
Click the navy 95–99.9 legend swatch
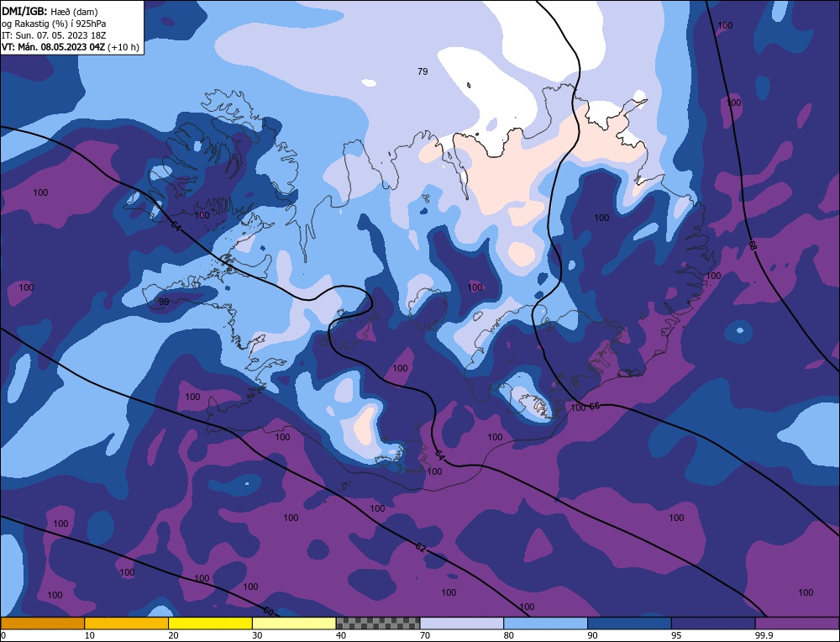(713, 624)
